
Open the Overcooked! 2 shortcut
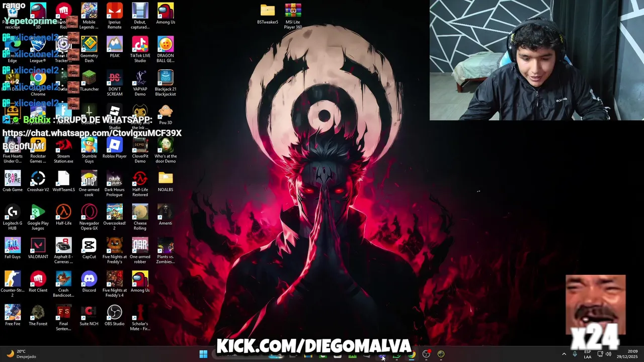coord(115,217)
